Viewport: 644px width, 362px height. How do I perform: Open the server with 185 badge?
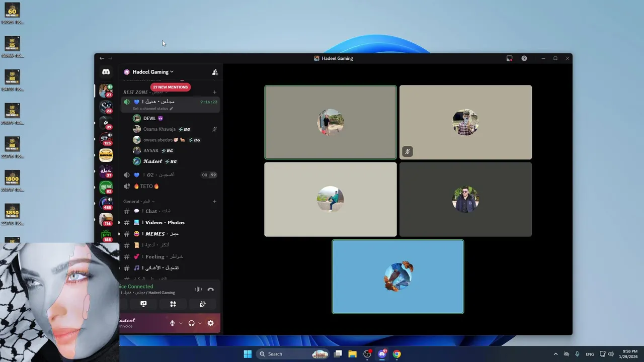click(x=106, y=235)
